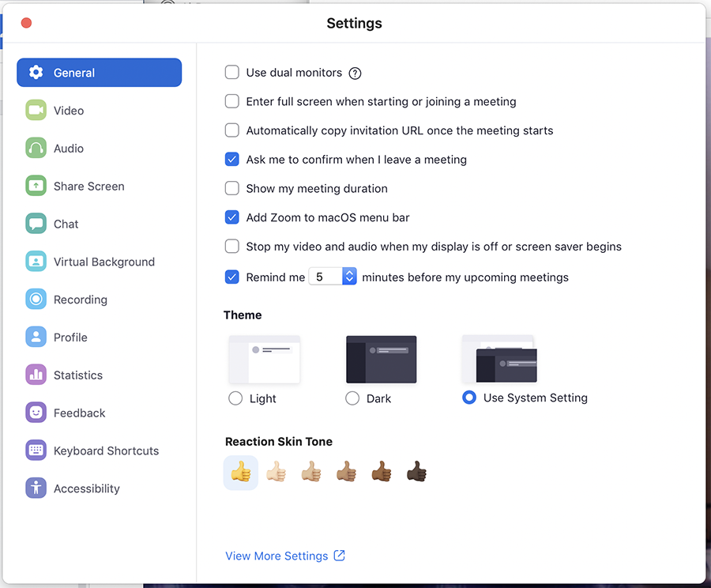Select the darkest reaction skin tone

(x=416, y=471)
